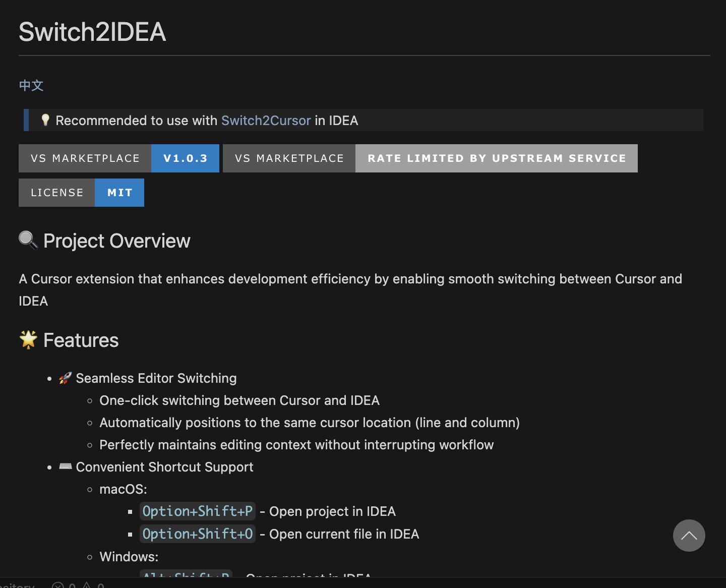
Task: Click the rocket icon beside Seamless Editor Switching
Action: point(65,378)
